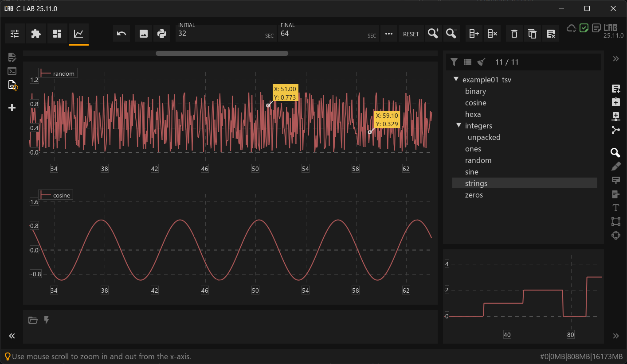The image size is (627, 364).
Task: Click the X: 51.00 data tooltip
Action: (x=285, y=93)
